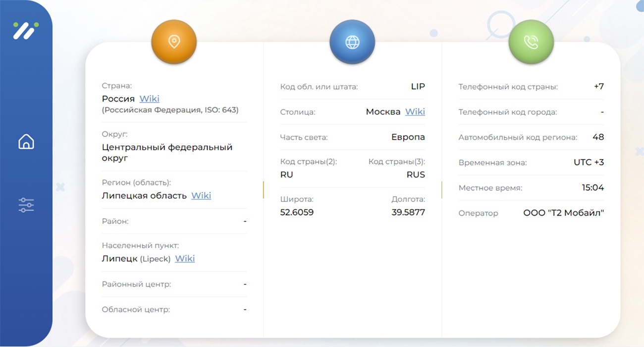Select the Центральный федеральный округ text
644x347 pixels.
click(167, 153)
